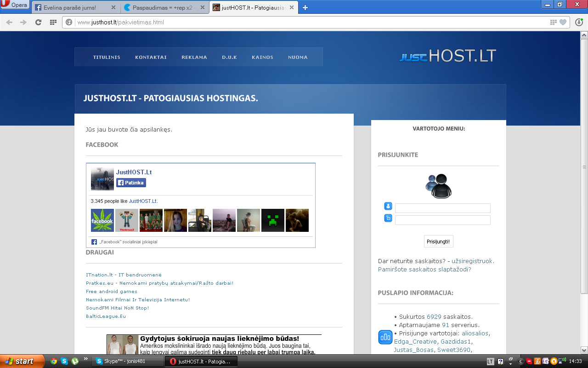Image resolution: width=588 pixels, height=368 pixels.
Task: Open the REKLAMA menu item
Action: (194, 57)
